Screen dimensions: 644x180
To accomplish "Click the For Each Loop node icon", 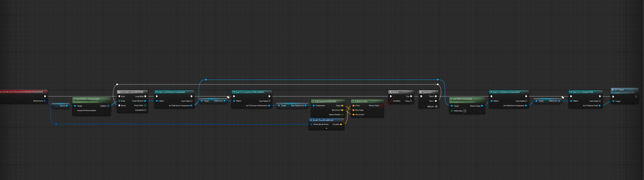I will tap(119, 92).
